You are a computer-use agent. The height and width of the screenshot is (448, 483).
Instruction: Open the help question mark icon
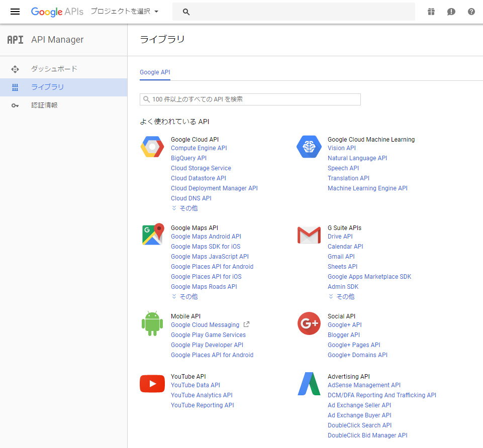[471, 12]
